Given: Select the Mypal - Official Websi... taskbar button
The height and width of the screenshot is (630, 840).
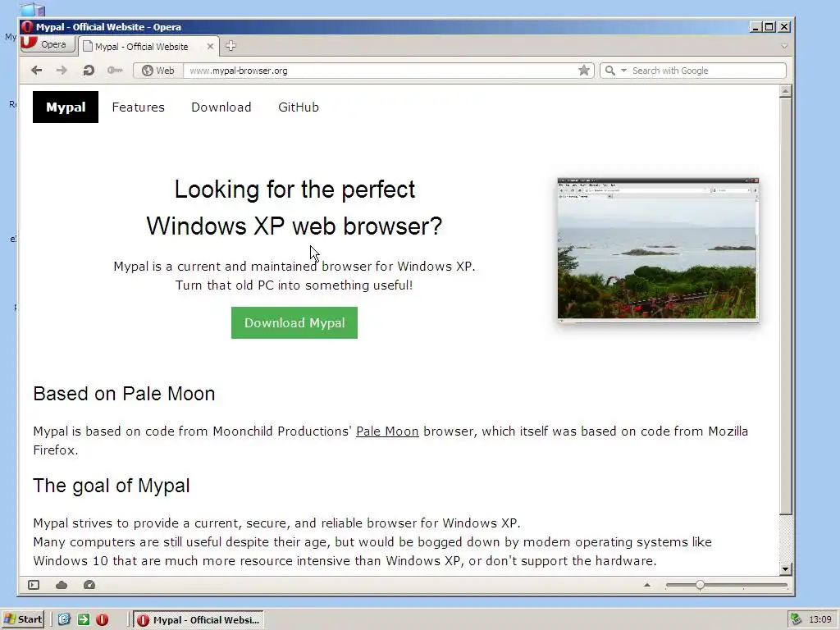Looking at the screenshot, I should coord(199,620).
